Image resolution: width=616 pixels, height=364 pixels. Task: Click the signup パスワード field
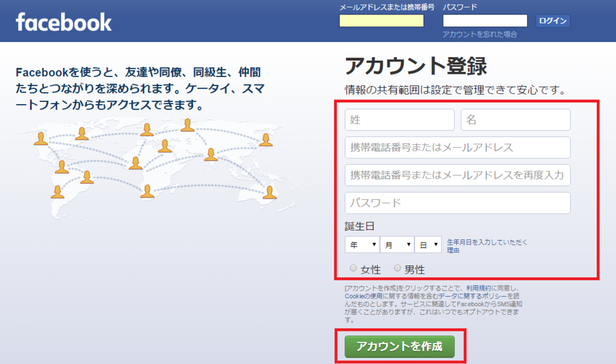[458, 203]
